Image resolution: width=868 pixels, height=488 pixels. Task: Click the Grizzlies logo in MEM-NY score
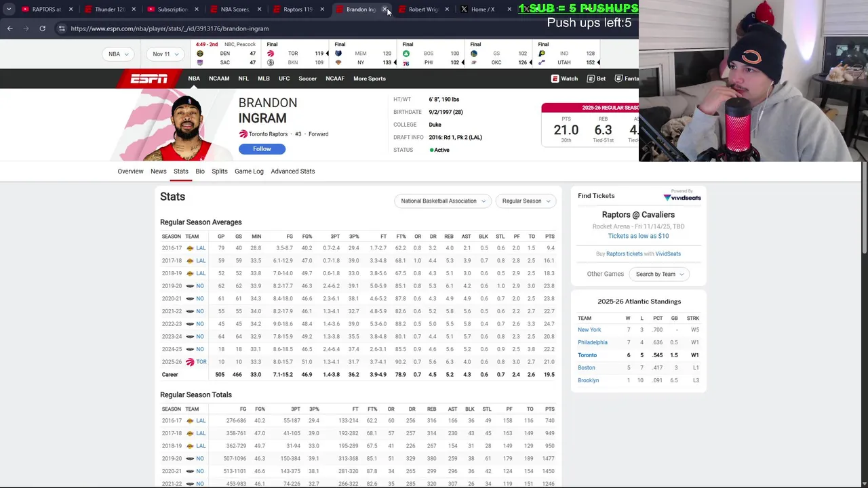338,54
